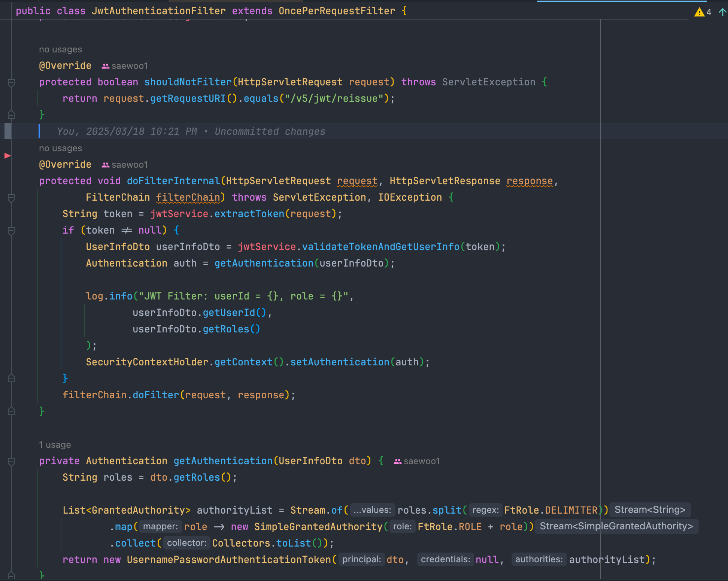Click the "/v5/jwt/reissue" string literal
The width and height of the screenshot is (728, 581).
pyautogui.click(x=334, y=98)
